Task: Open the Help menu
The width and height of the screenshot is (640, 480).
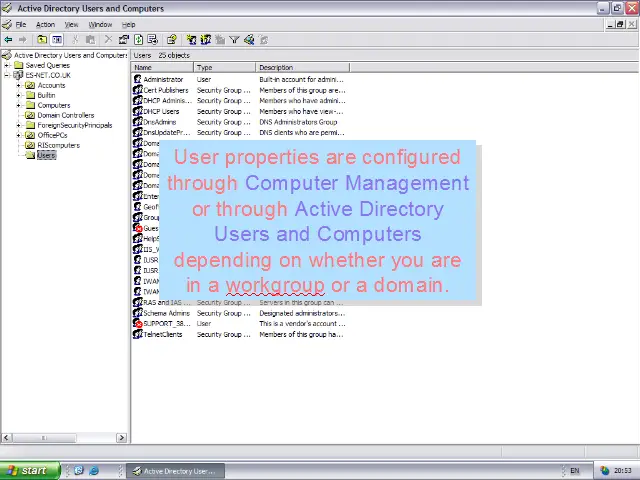Action: pyautogui.click(x=128, y=24)
